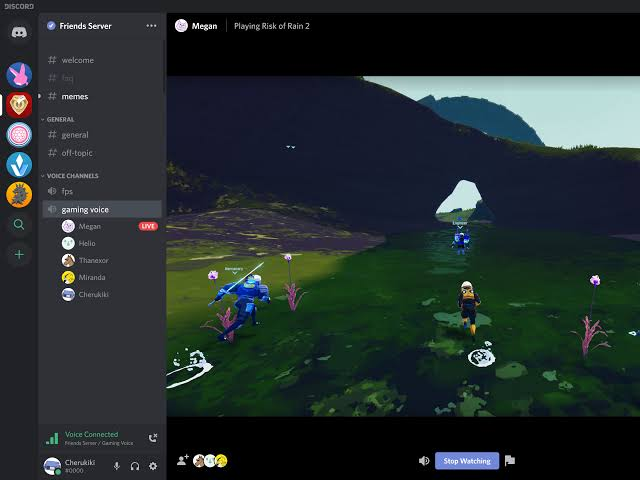640x480 pixels.
Task: Click Miranda in the voice list
Action: (x=84, y=277)
